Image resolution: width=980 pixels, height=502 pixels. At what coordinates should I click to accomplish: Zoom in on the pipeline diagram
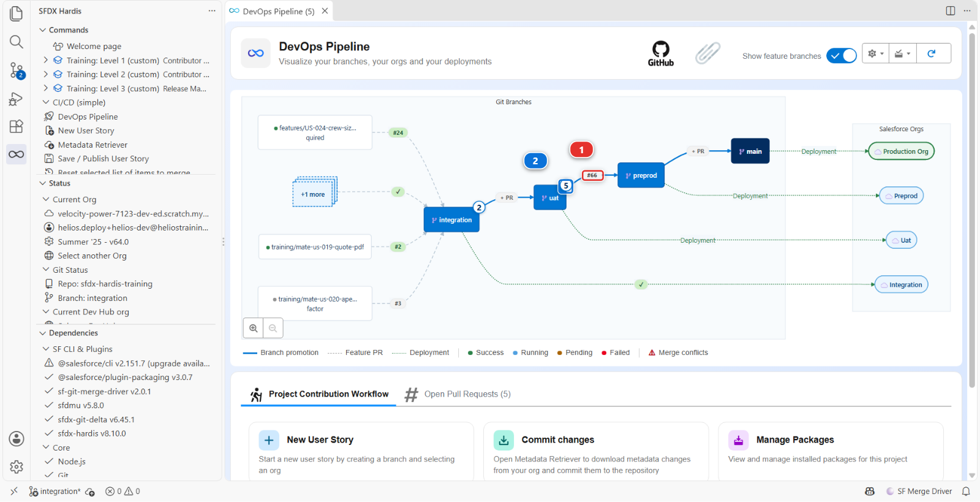pos(253,329)
